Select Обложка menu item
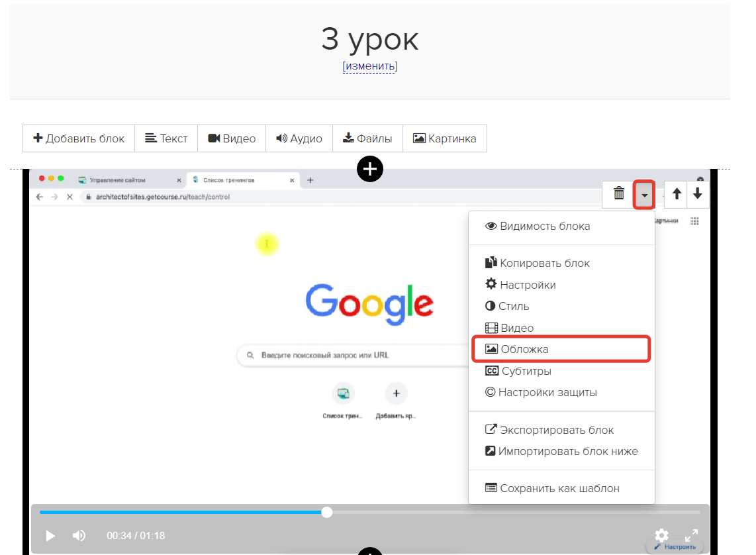756x555 pixels. pos(561,349)
